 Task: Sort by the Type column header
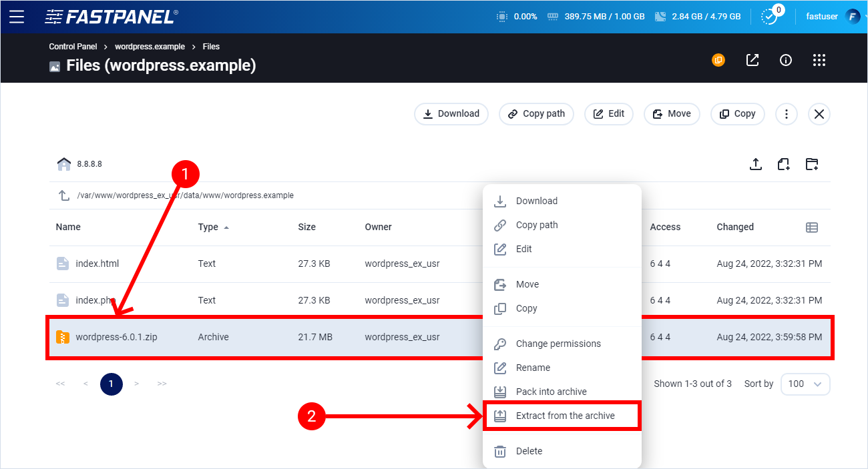(x=208, y=227)
